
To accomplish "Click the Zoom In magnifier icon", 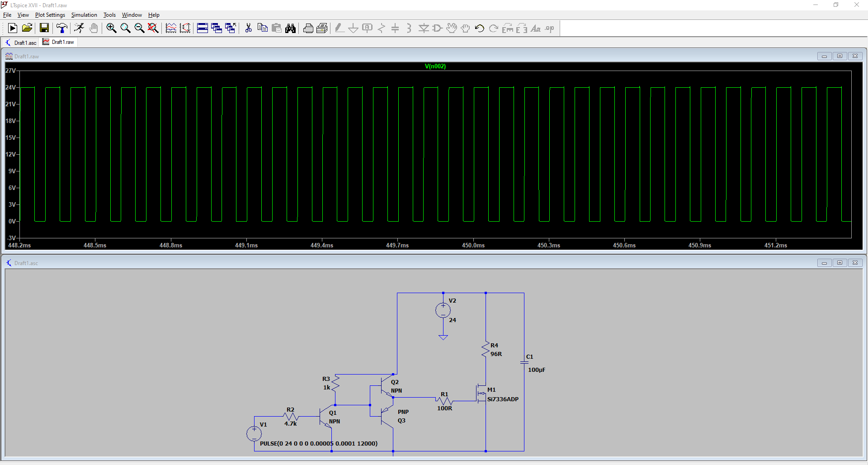I will coord(111,28).
